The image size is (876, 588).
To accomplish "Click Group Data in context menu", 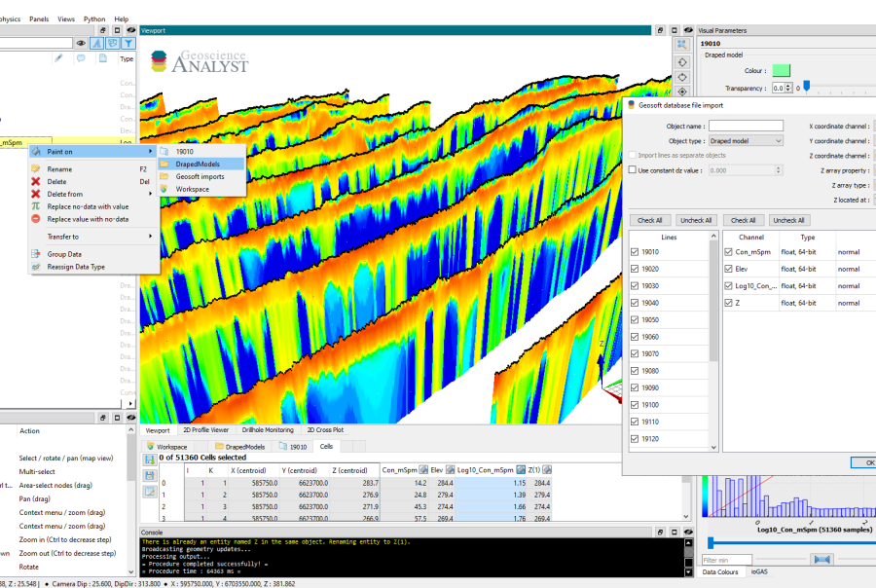I will (x=92, y=254).
